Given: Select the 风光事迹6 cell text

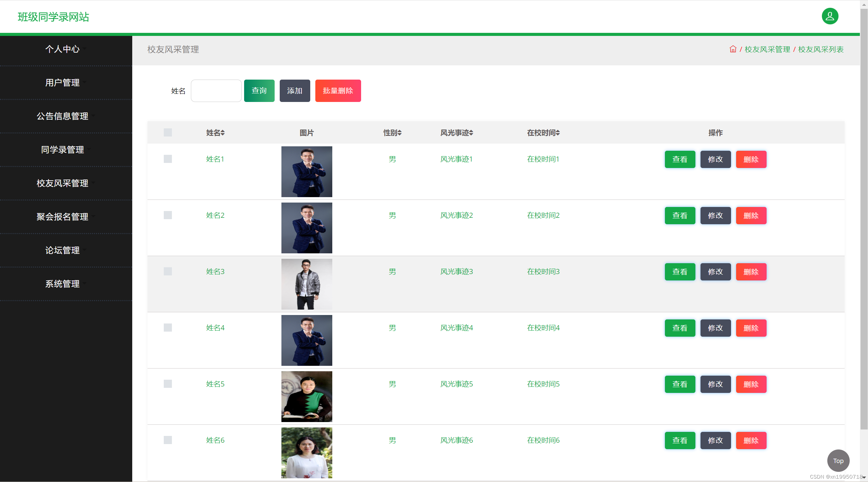Looking at the screenshot, I should 456,440.
